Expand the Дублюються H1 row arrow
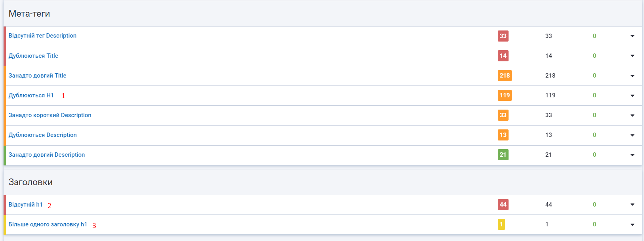This screenshot has height=241, width=644. 632,95
